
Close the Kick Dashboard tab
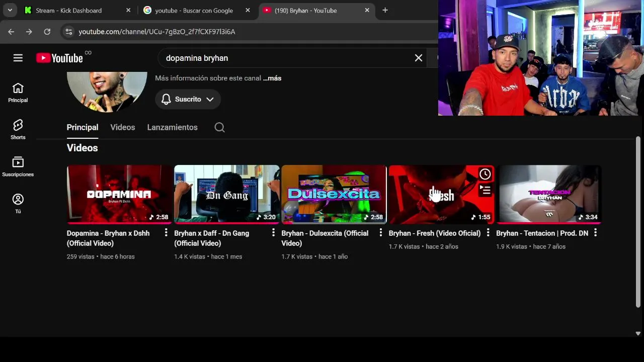coord(128,10)
